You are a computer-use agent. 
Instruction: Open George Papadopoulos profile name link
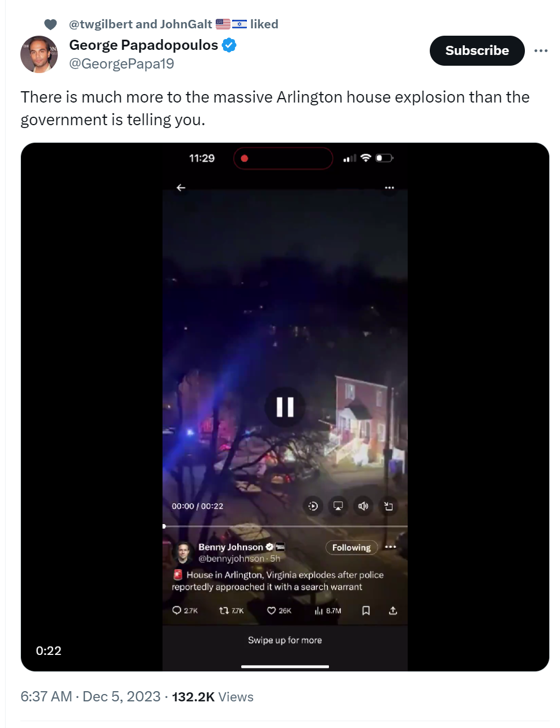143,45
